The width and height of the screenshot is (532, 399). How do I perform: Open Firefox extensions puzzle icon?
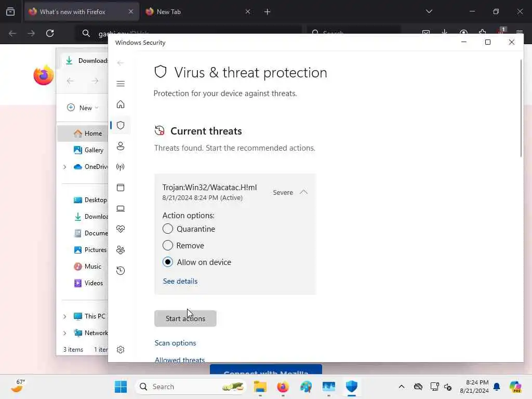tap(482, 33)
